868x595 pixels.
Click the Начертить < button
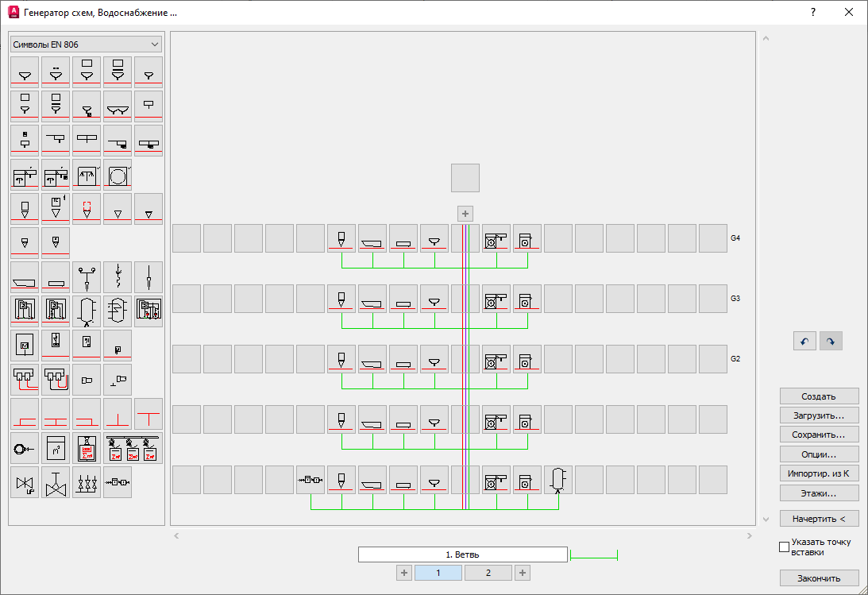(820, 519)
